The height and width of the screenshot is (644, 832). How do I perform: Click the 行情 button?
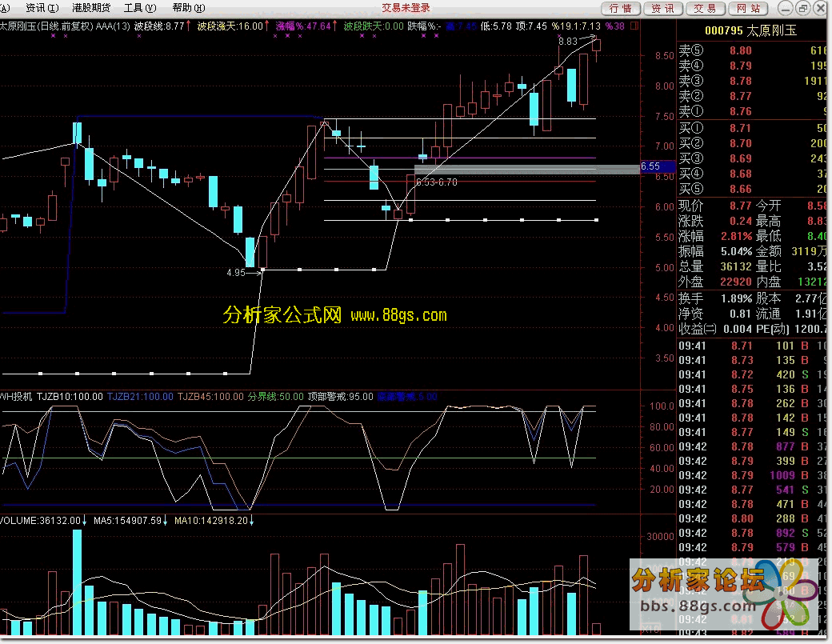(x=620, y=9)
